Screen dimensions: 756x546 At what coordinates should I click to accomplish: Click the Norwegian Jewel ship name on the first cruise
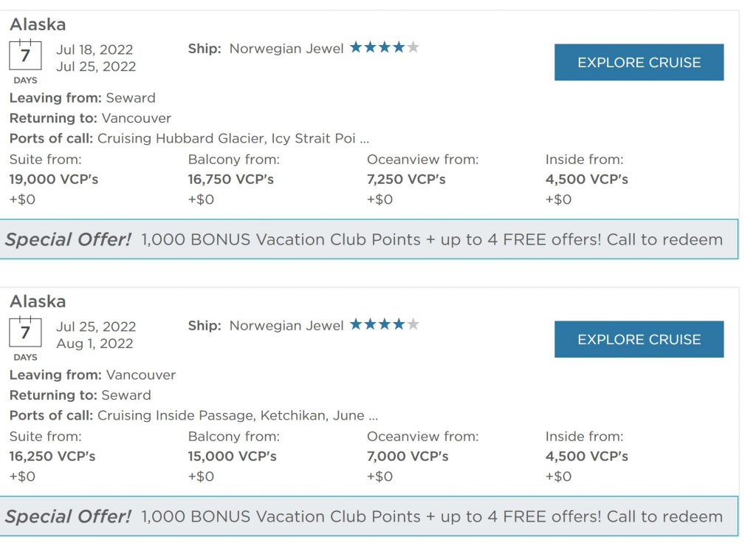point(286,49)
